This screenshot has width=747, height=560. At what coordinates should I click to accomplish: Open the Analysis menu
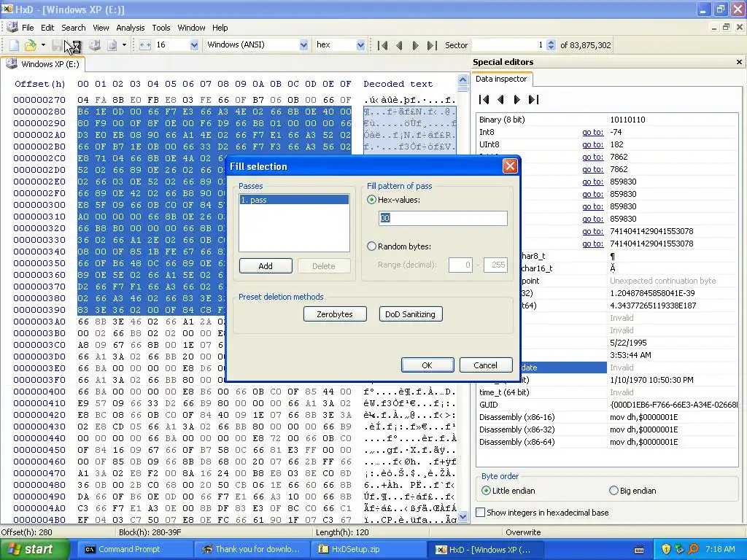pyautogui.click(x=130, y=28)
